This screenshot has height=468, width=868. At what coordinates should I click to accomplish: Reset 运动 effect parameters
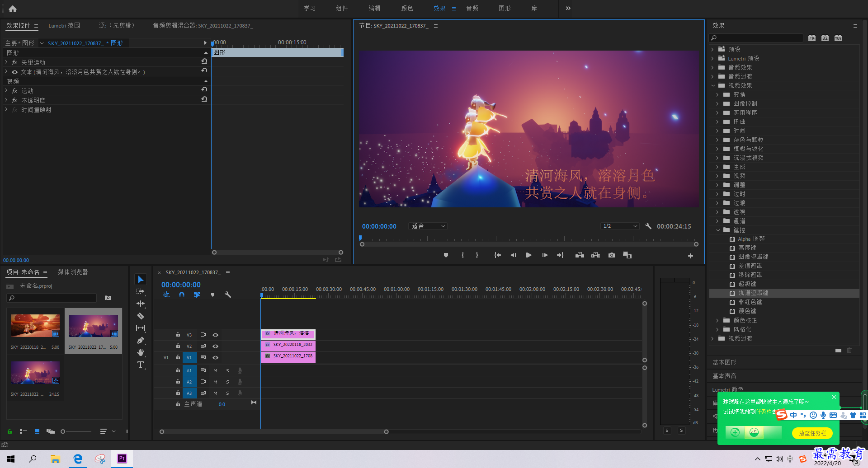pos(204,90)
